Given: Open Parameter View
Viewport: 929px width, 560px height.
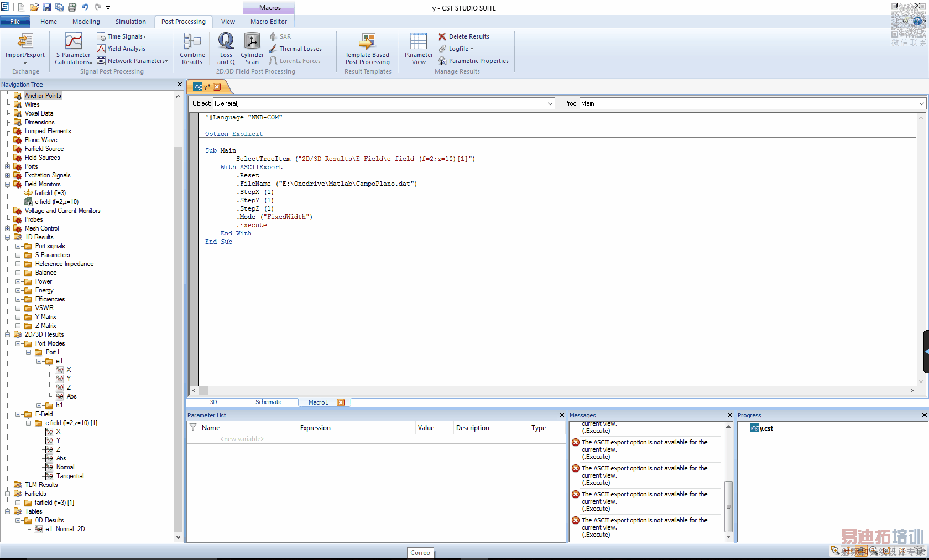Looking at the screenshot, I should click(x=419, y=48).
